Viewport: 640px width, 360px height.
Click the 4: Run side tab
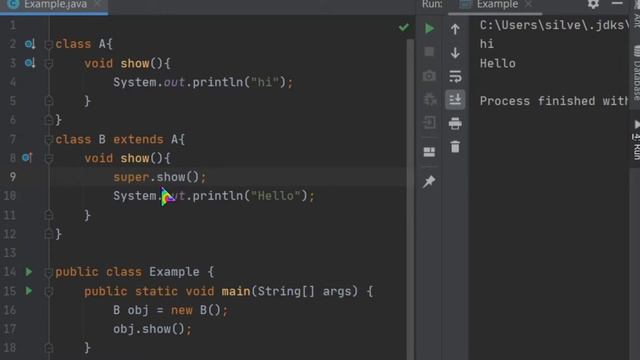click(x=636, y=140)
